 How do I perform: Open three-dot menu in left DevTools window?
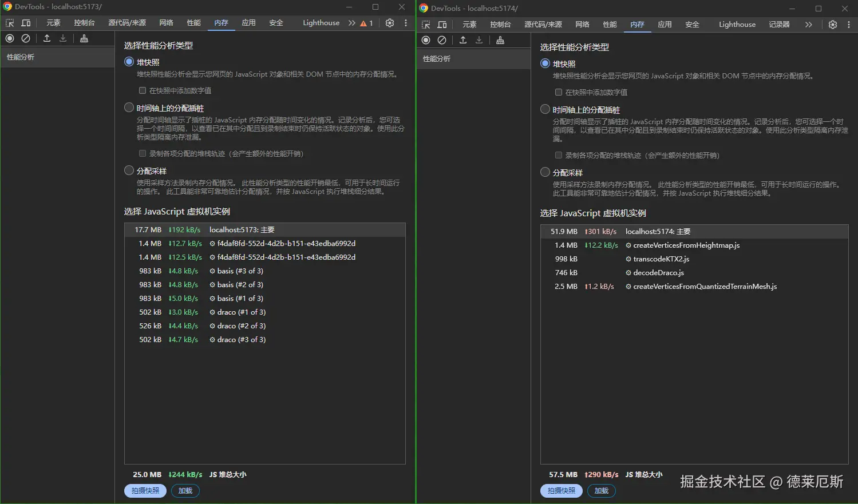tap(406, 23)
